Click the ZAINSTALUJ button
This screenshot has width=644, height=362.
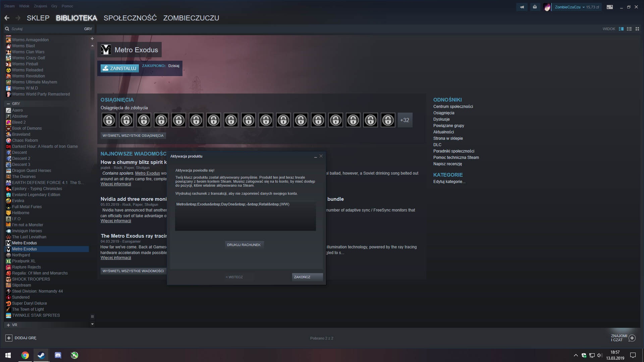point(120,68)
